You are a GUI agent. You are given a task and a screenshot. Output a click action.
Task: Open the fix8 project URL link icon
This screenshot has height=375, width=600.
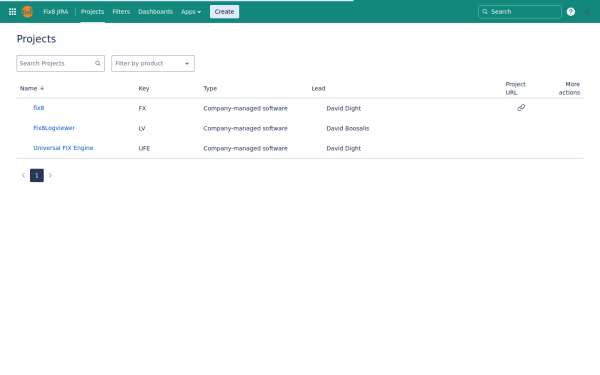click(x=521, y=108)
